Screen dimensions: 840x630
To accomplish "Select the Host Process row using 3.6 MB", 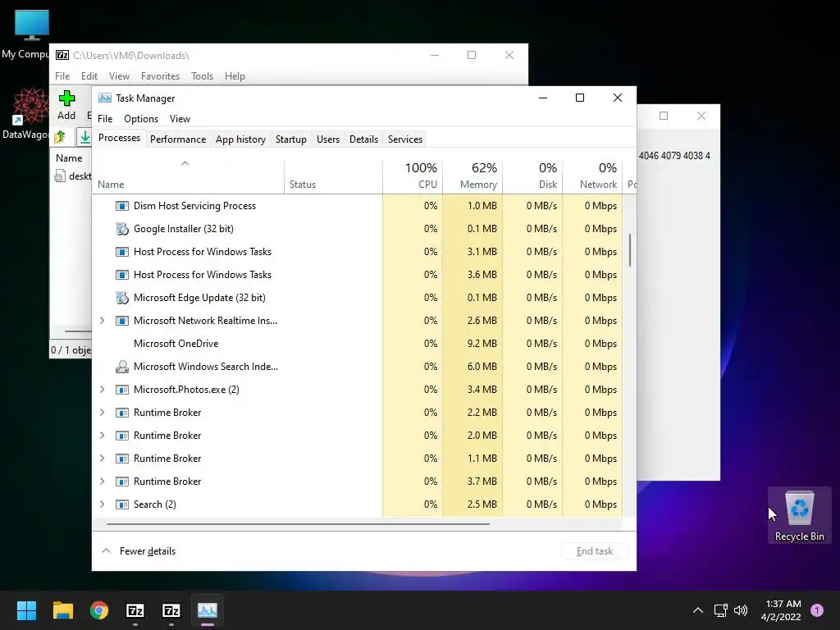I will 358,275.
